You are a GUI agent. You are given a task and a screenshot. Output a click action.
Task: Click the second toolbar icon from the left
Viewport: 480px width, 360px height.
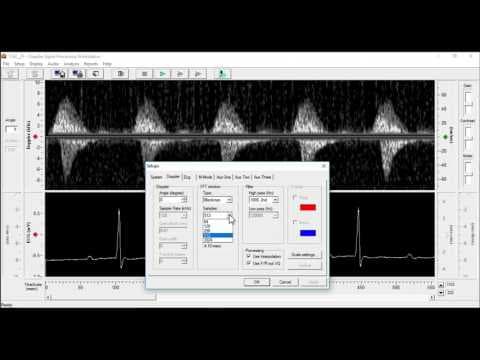35,74
